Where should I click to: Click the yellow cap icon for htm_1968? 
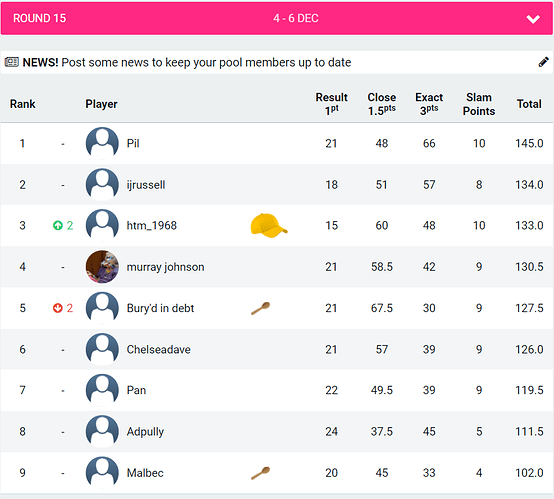(x=269, y=225)
